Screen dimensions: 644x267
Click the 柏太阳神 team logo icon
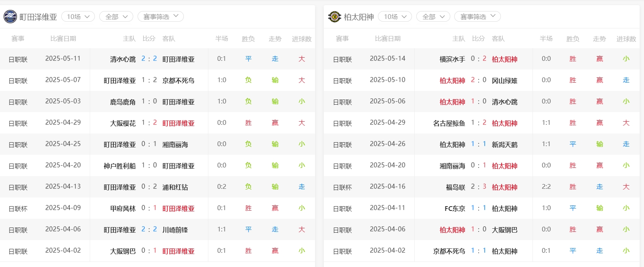tap(334, 17)
